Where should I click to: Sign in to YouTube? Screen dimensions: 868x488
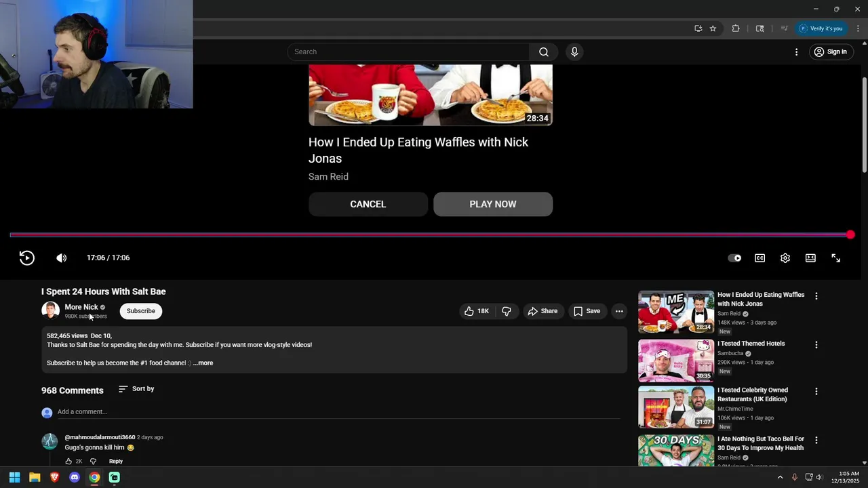coord(830,52)
